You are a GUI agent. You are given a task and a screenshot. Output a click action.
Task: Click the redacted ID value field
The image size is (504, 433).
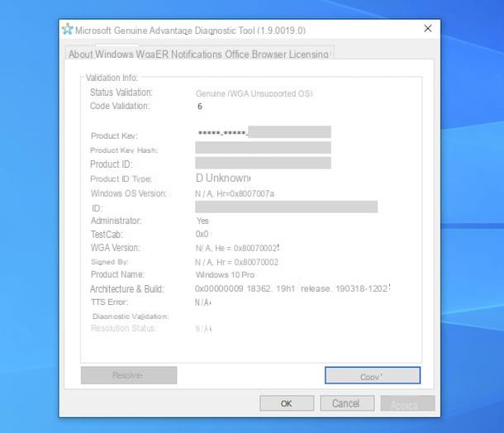[286, 207]
